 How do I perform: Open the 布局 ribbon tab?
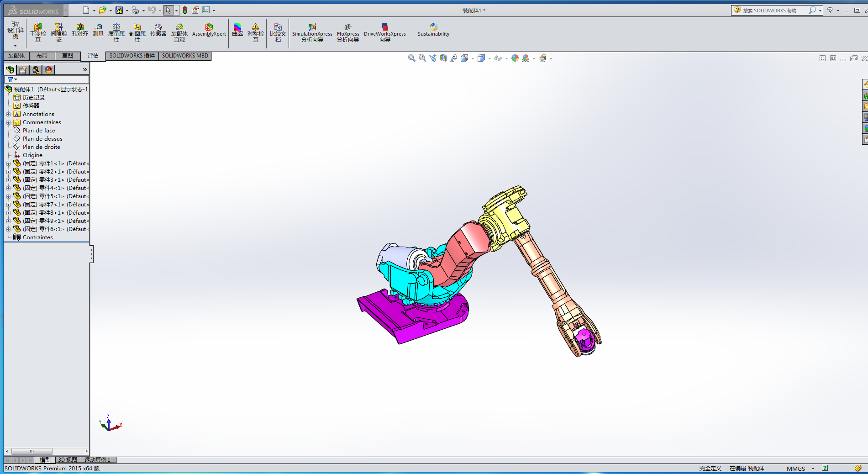[42, 56]
